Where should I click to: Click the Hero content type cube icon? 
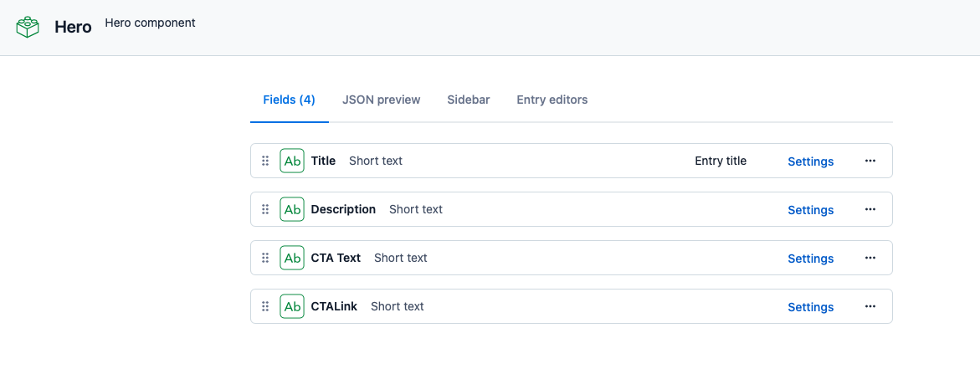28,26
